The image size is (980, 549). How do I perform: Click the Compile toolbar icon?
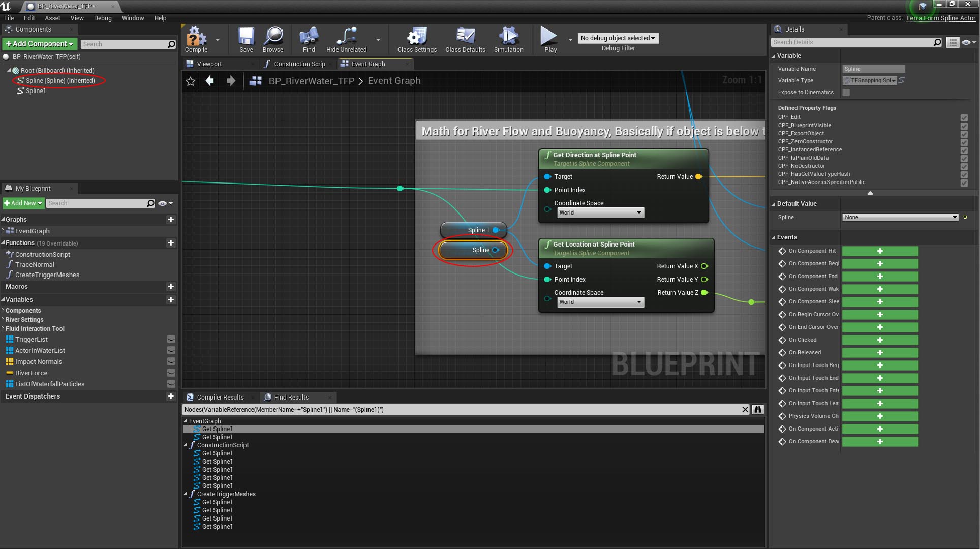196,40
